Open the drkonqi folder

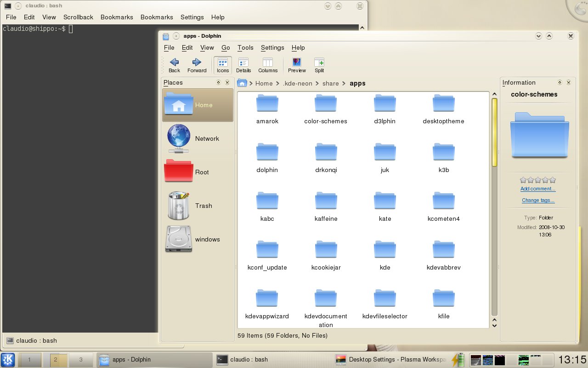pyautogui.click(x=326, y=158)
